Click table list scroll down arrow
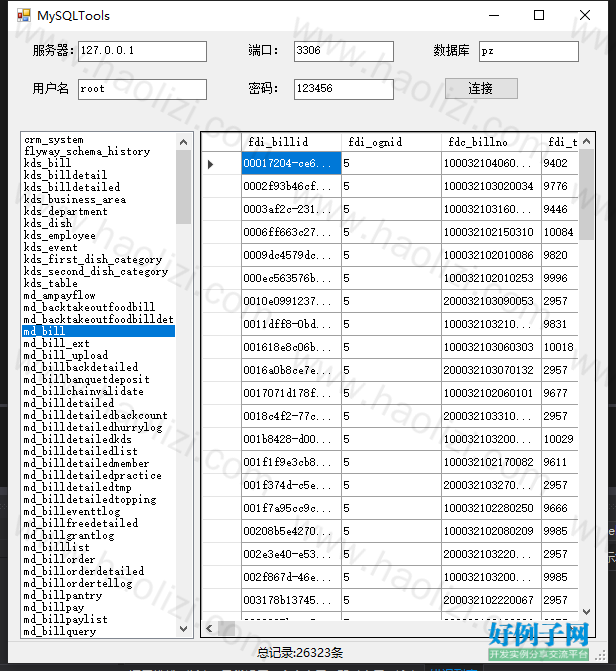Image resolution: width=616 pixels, height=671 pixels. pyautogui.click(x=184, y=629)
